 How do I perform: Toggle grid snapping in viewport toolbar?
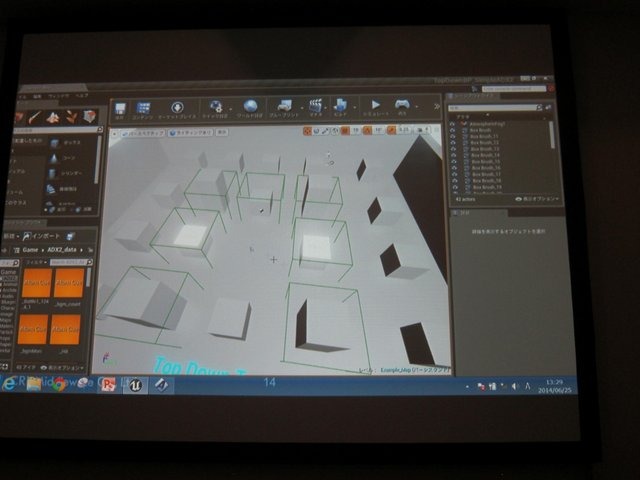[345, 130]
